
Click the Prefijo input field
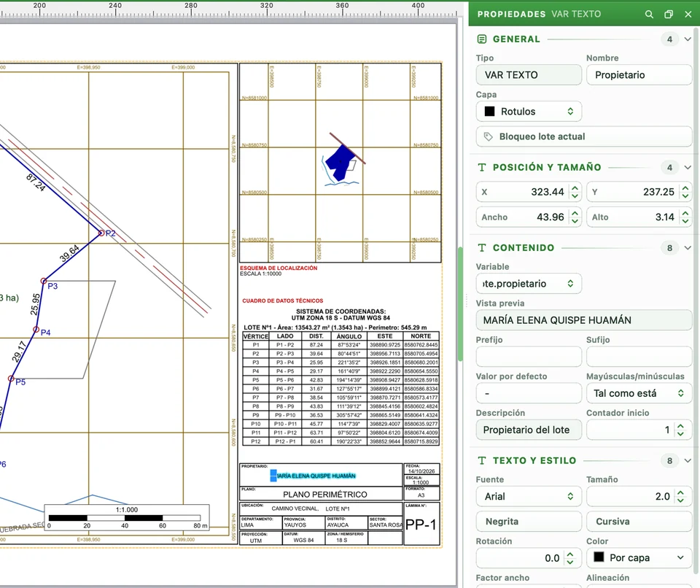point(529,357)
